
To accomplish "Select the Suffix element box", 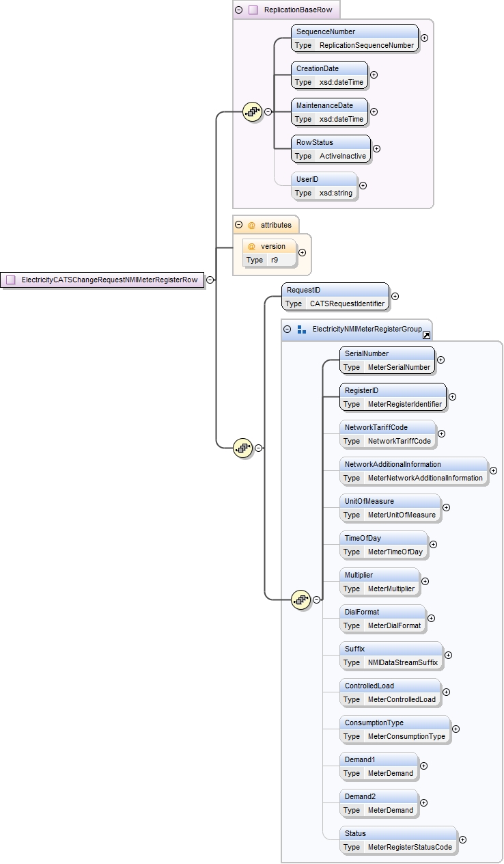I will click(391, 656).
